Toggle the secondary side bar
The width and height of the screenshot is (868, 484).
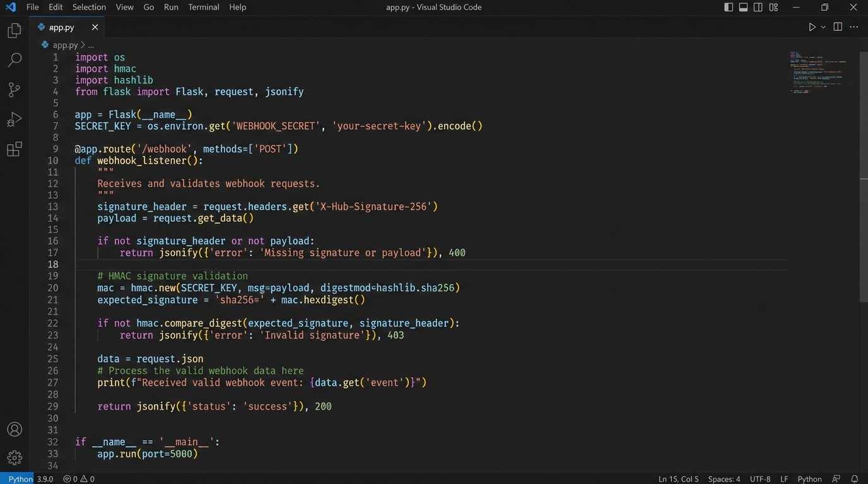[758, 7]
